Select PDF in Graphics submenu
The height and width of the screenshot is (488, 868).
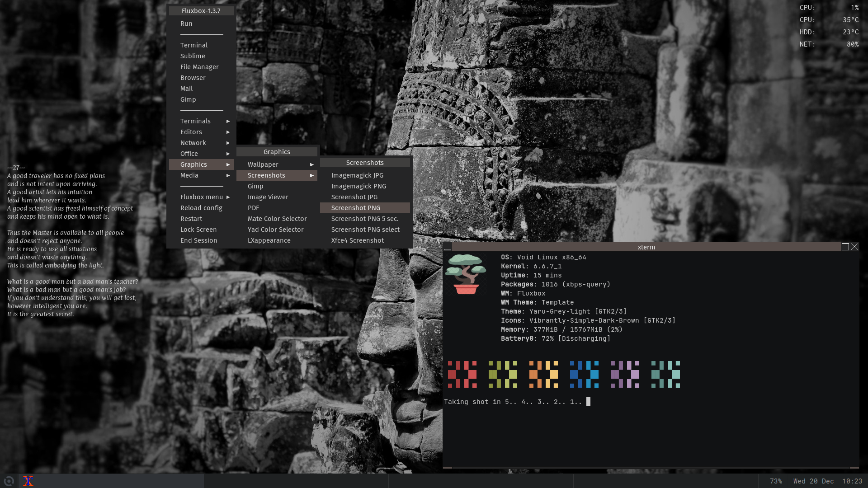[x=277, y=208]
